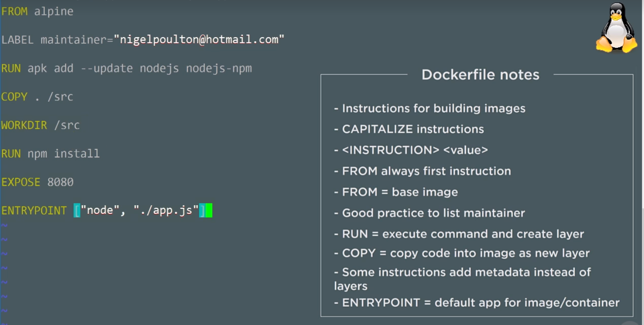Select the email nigelpoulton@hotmail.com string
The height and width of the screenshot is (325, 644).
(x=199, y=40)
